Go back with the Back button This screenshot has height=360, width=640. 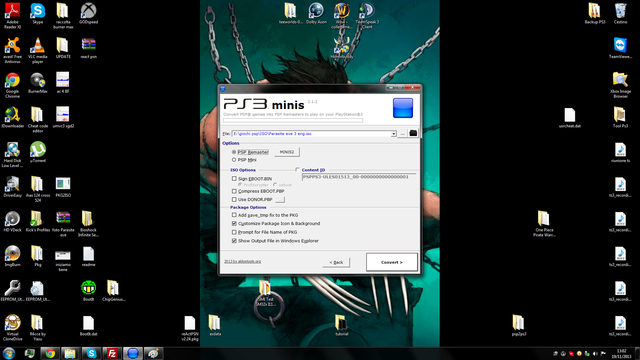tap(336, 262)
